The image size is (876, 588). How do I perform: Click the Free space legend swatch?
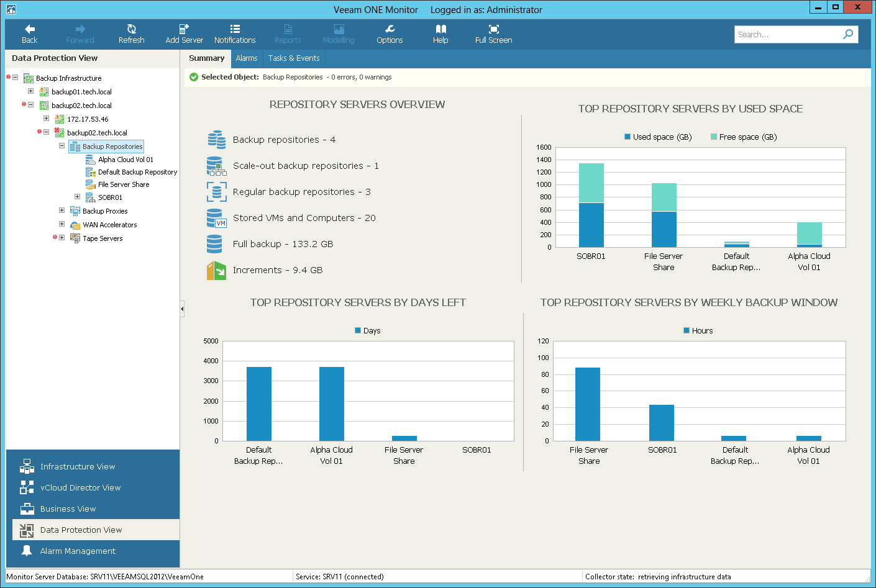click(714, 137)
